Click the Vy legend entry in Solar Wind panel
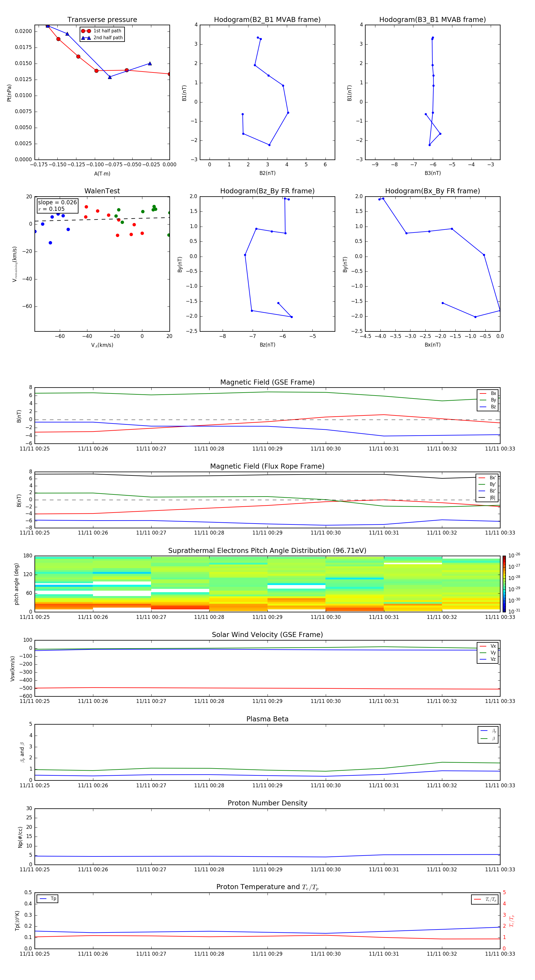The width and height of the screenshot is (535, 980). pos(488,652)
